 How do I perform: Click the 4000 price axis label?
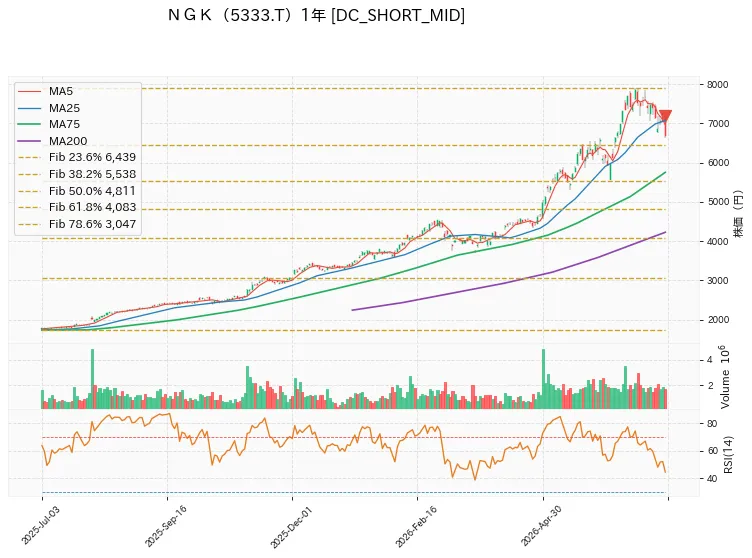(x=717, y=241)
